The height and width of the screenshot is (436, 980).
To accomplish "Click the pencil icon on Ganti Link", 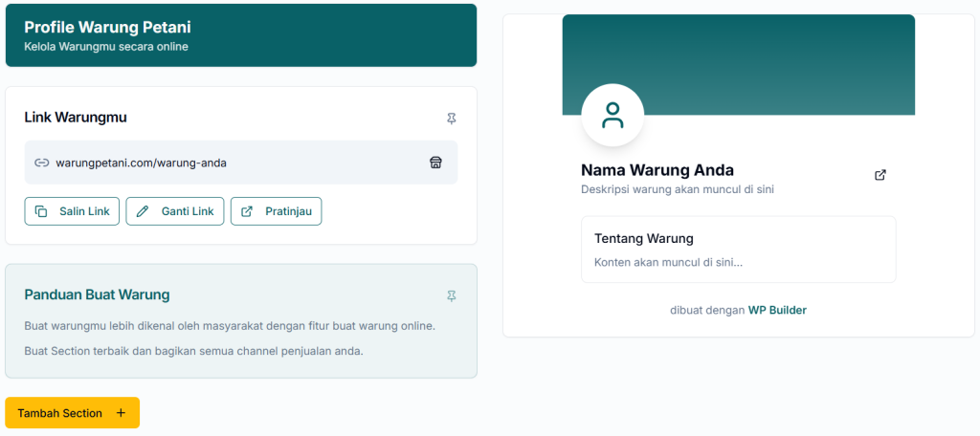I will coord(143,211).
